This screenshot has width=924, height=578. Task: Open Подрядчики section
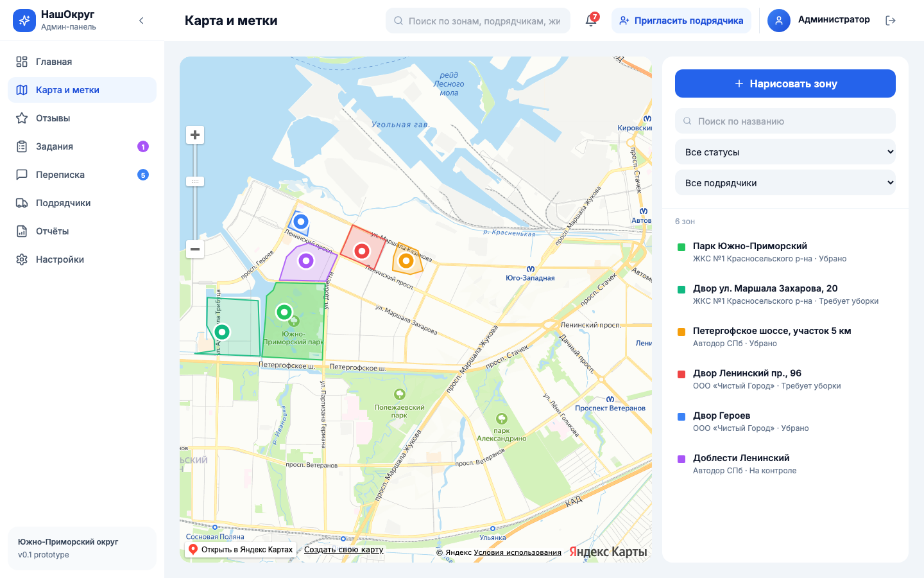click(x=82, y=203)
